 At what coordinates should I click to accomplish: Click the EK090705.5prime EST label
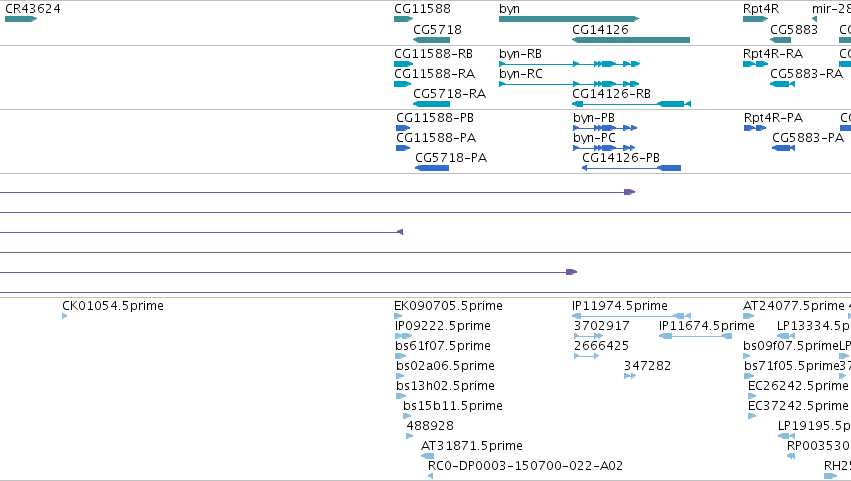(448, 306)
